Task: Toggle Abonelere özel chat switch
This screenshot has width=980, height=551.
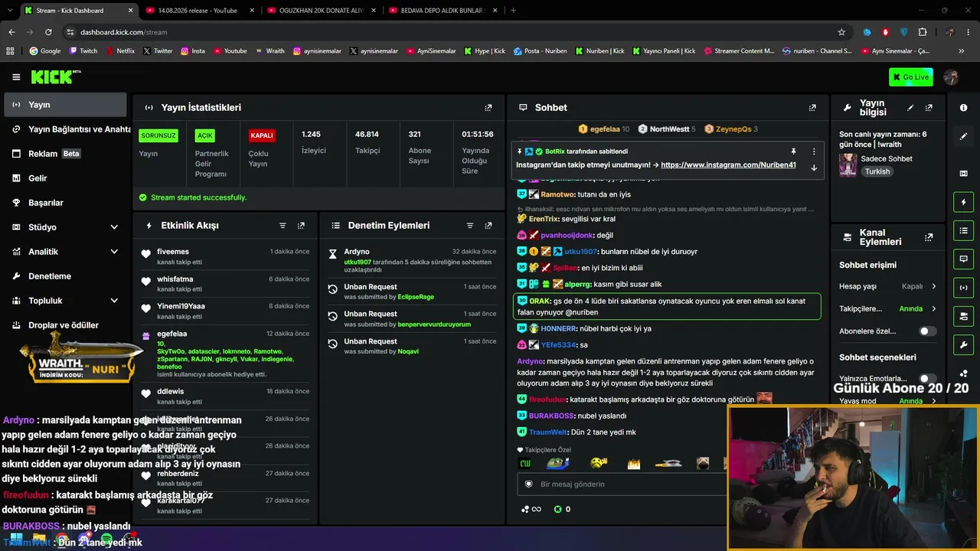Action: tap(927, 331)
